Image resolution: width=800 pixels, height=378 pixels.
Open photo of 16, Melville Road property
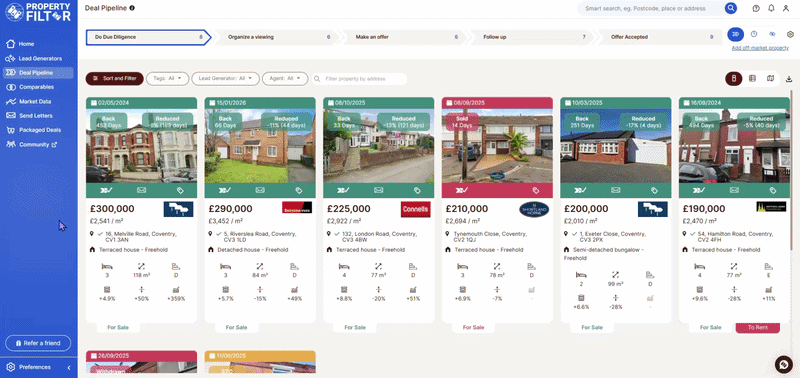[x=141, y=146]
